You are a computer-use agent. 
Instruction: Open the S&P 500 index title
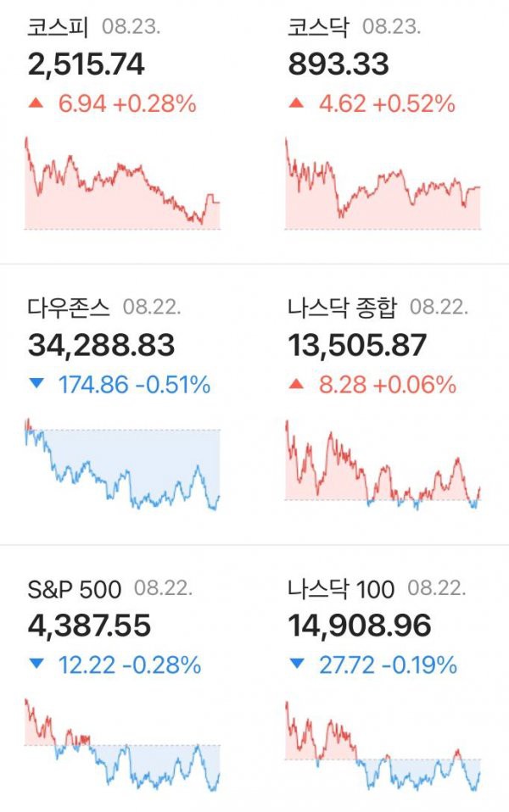74,589
